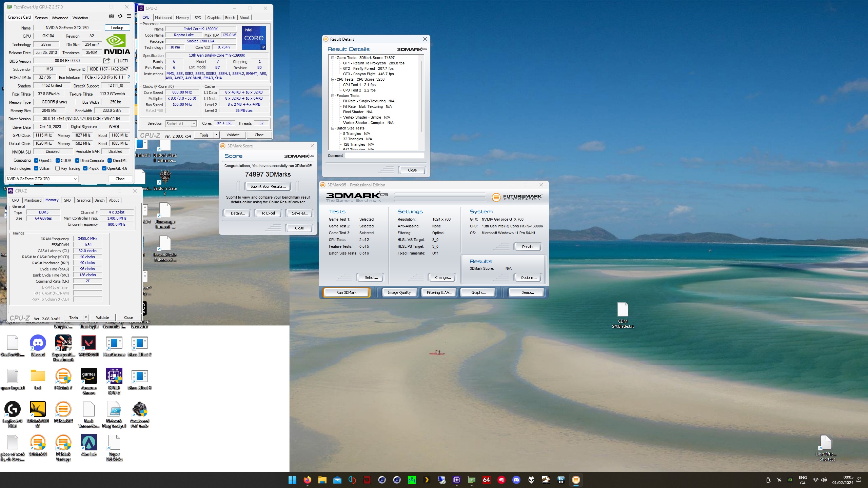Click the volume icon in system tray
Viewport: 868px width, 488px height.
pyautogui.click(x=824, y=480)
